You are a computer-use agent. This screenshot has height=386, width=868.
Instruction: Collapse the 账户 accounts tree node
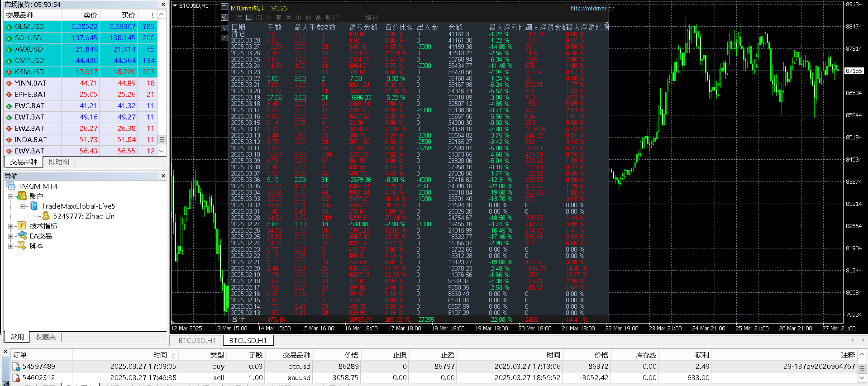10,196
